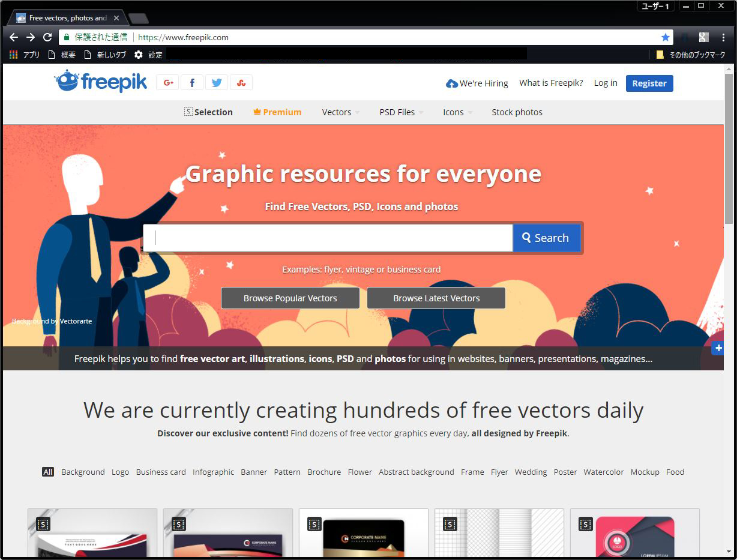737x560 pixels.
Task: Click the Twitter bird icon
Action: 217,82
